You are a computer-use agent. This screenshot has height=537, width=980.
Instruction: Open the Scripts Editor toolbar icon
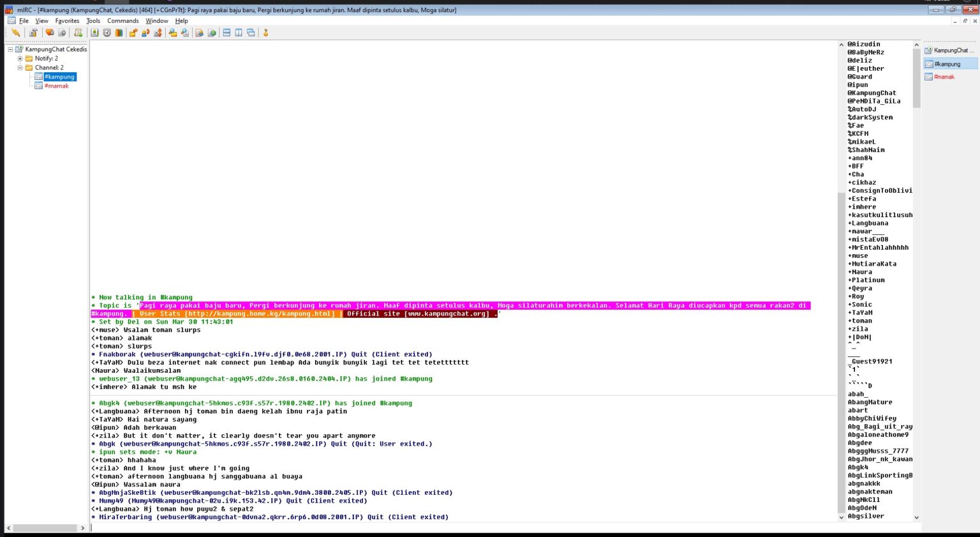coord(78,33)
